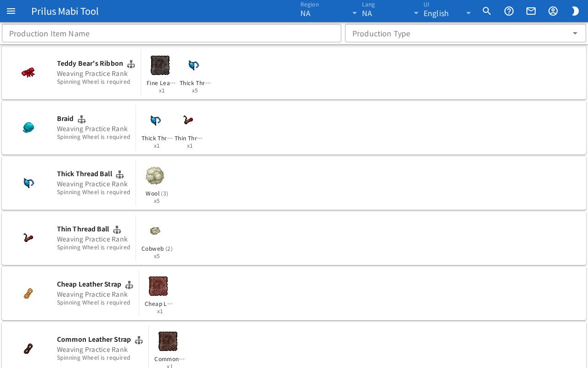Click Thin Thread Ball product icon in its row

pyautogui.click(x=28, y=238)
